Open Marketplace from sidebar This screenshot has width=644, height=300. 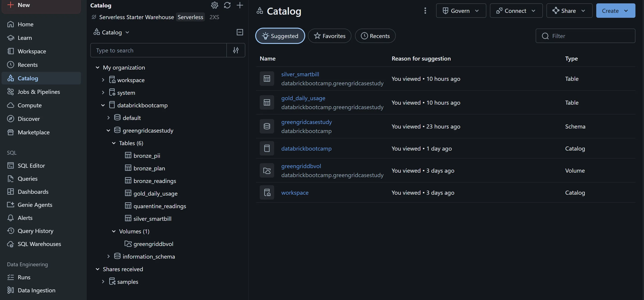pyautogui.click(x=41, y=132)
